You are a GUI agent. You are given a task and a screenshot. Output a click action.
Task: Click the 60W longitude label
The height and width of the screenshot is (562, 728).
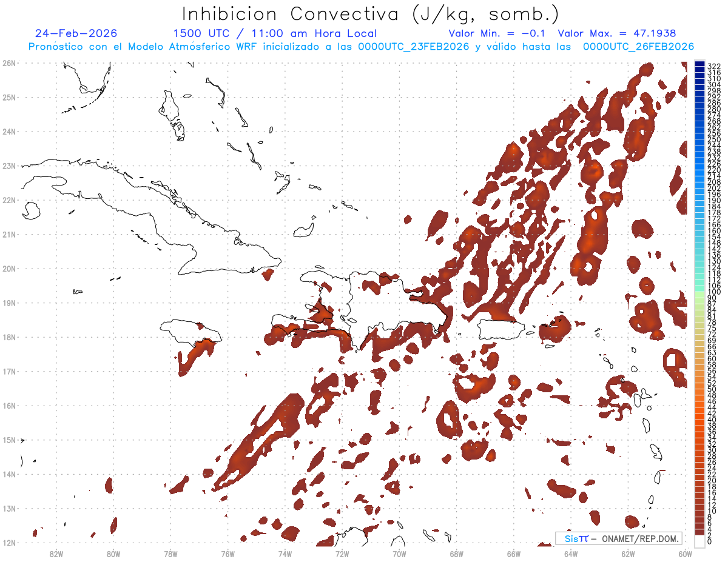(686, 554)
